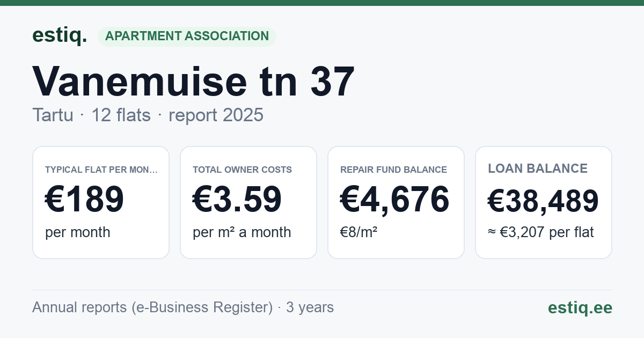Click the €8/m² caption
The width and height of the screenshot is (644, 338).
click(358, 232)
